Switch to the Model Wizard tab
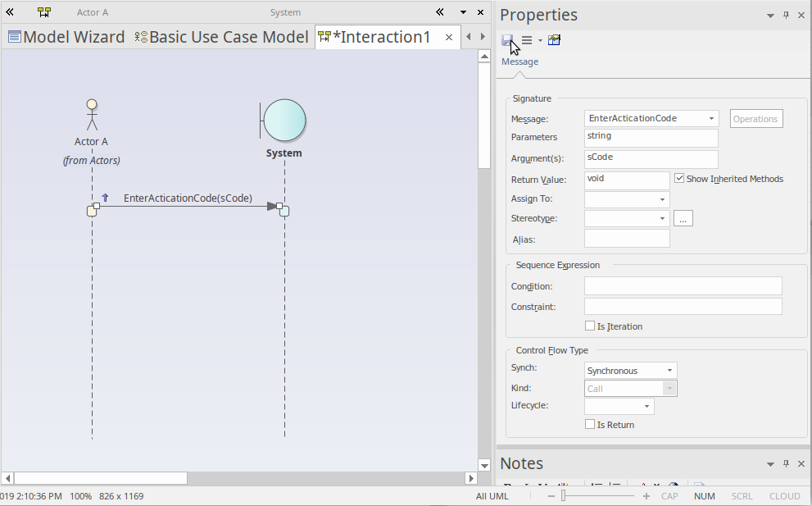Screen dimensions: 812x506 click(66, 37)
